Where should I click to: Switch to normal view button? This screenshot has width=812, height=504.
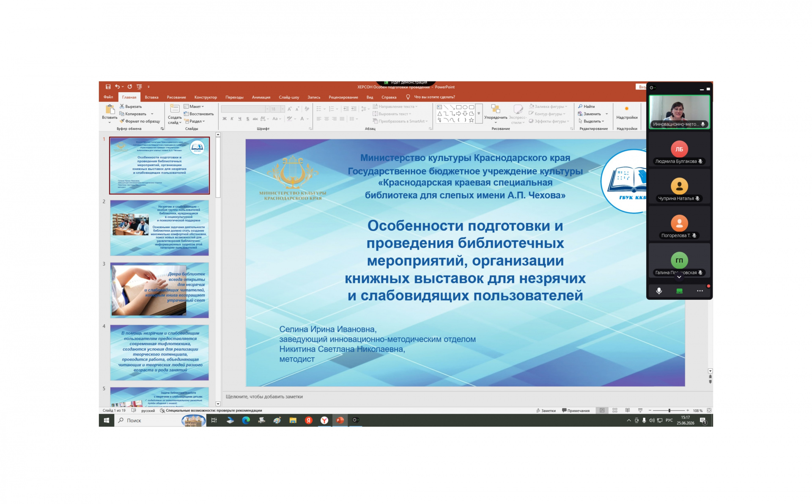(602, 411)
